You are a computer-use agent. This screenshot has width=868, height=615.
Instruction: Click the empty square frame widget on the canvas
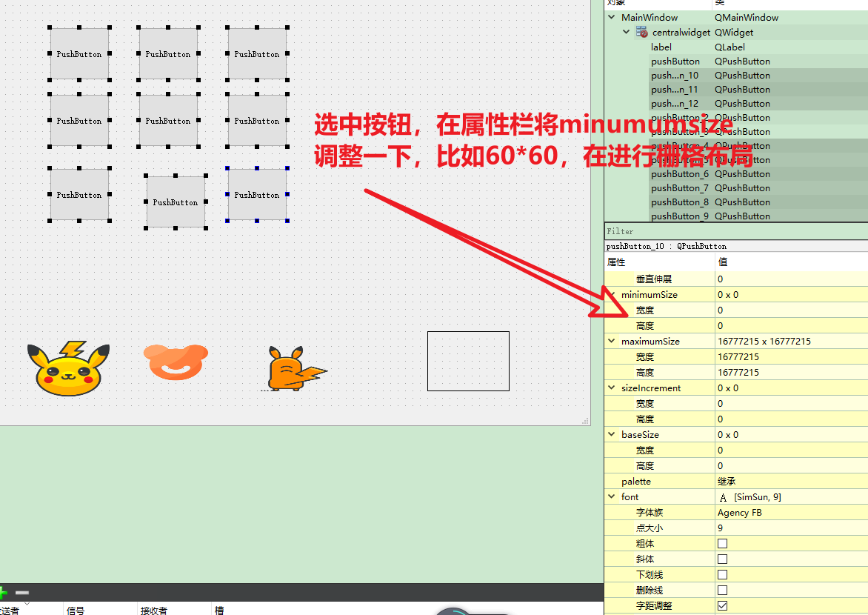pyautogui.click(x=468, y=362)
